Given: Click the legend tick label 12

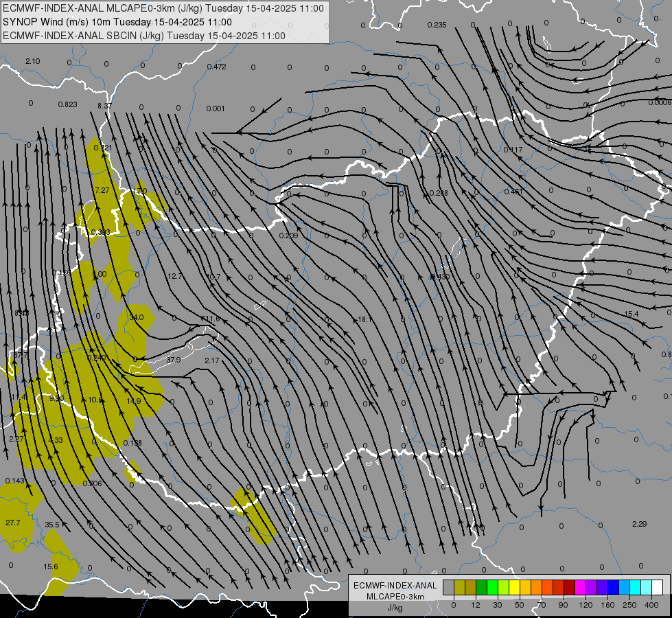Looking at the screenshot, I should (475, 605).
